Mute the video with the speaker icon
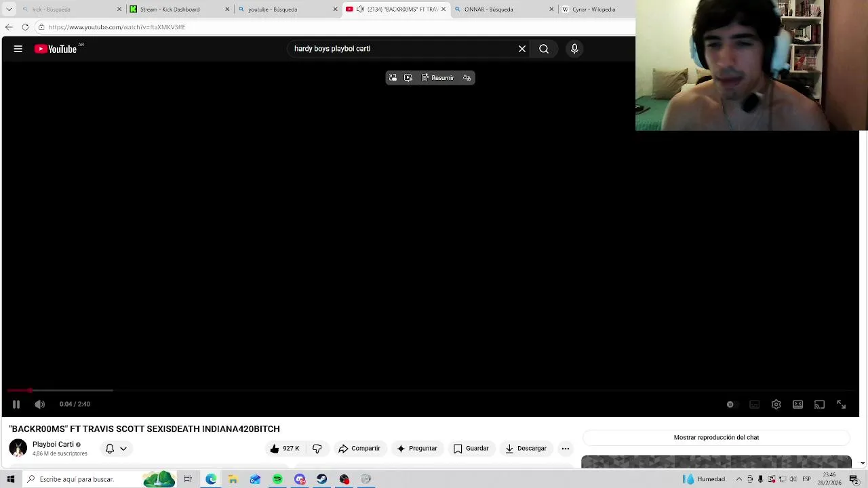Screen dimensions: 868x488 pyautogui.click(x=40, y=405)
